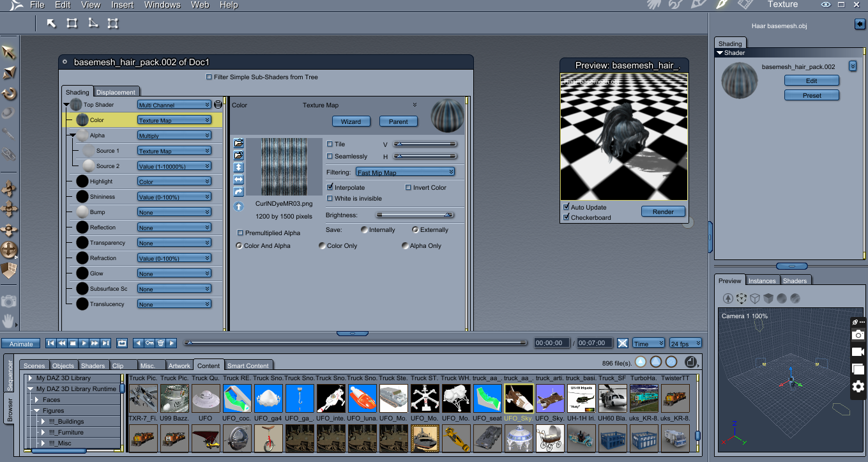Open the Insert menu
The height and width of the screenshot is (462, 868).
(x=123, y=4)
